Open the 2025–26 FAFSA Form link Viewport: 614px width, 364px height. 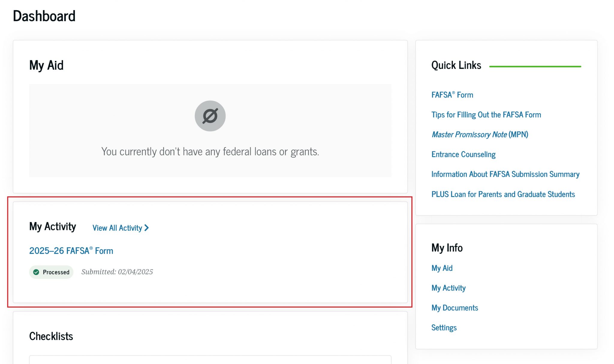(x=71, y=251)
